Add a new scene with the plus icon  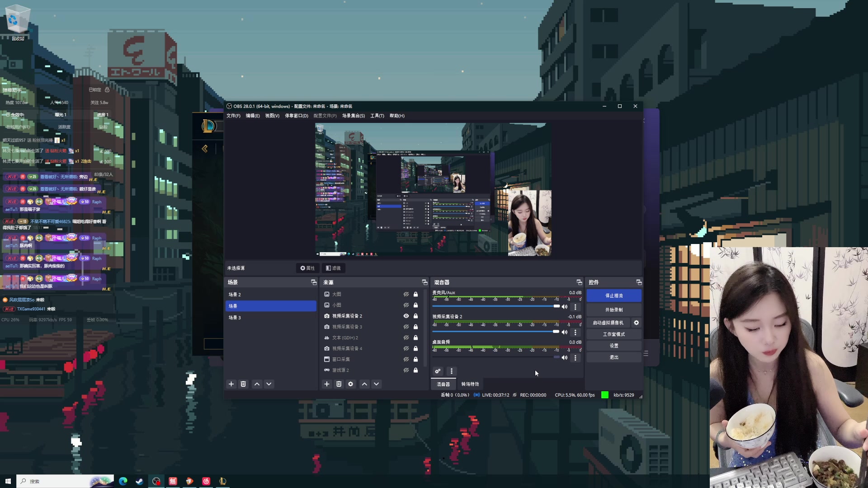coord(231,384)
